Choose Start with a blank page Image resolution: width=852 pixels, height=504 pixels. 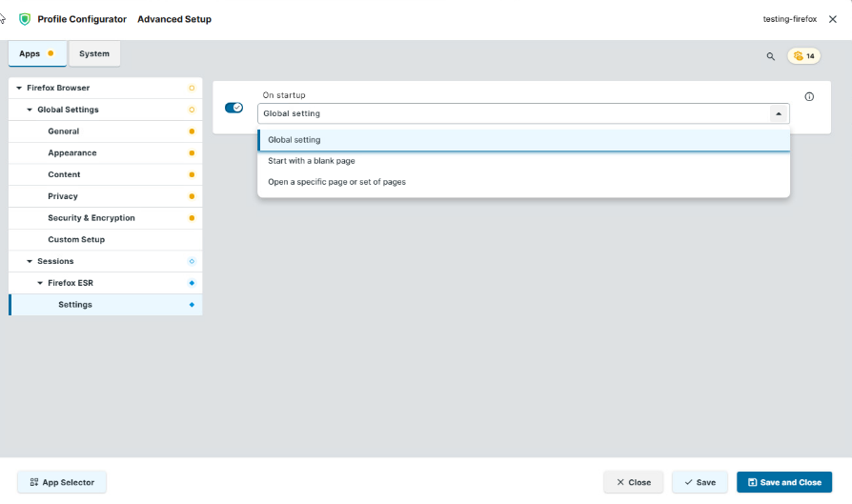pos(524,161)
